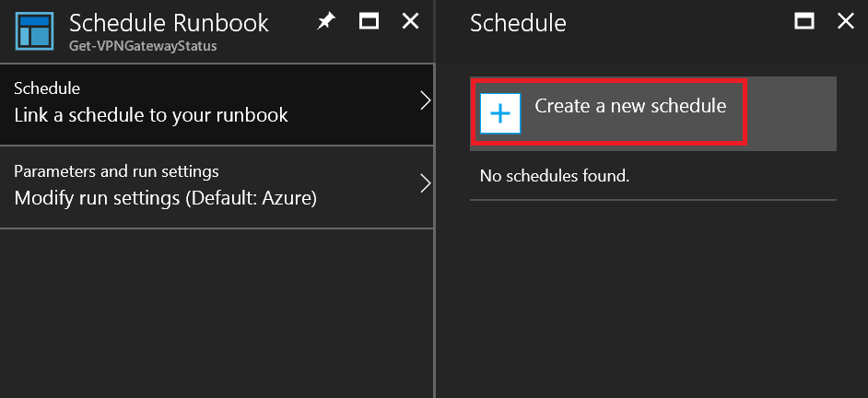
Task: Click the "No schedules found." message
Action: (555, 175)
